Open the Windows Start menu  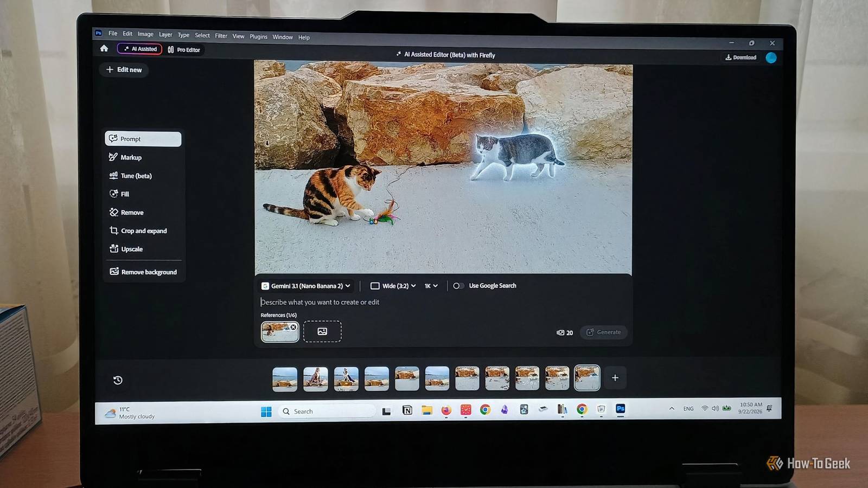point(266,412)
